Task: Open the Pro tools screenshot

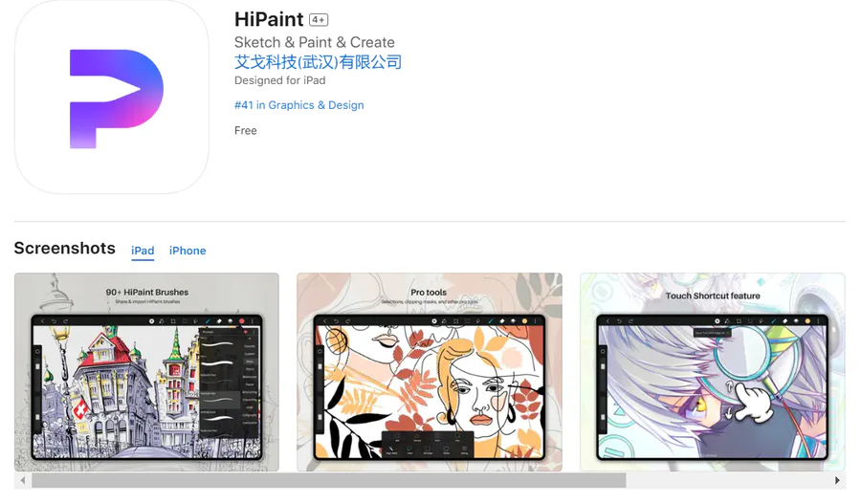Action: 430,372
